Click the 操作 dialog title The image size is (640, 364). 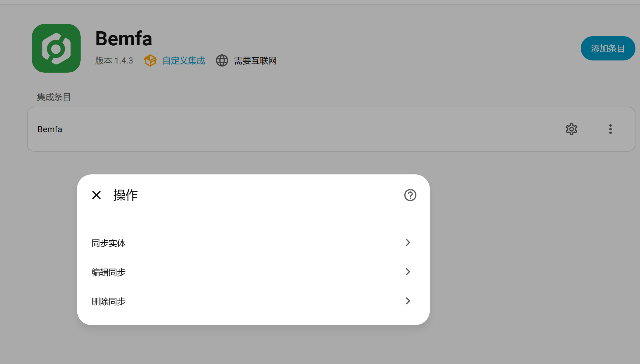(x=126, y=195)
